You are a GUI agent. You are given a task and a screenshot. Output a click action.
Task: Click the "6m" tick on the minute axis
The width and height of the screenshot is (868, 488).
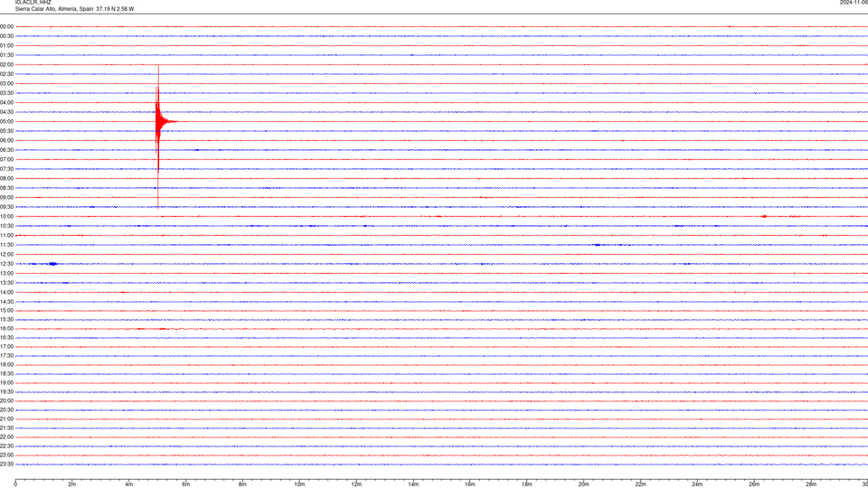(186, 484)
